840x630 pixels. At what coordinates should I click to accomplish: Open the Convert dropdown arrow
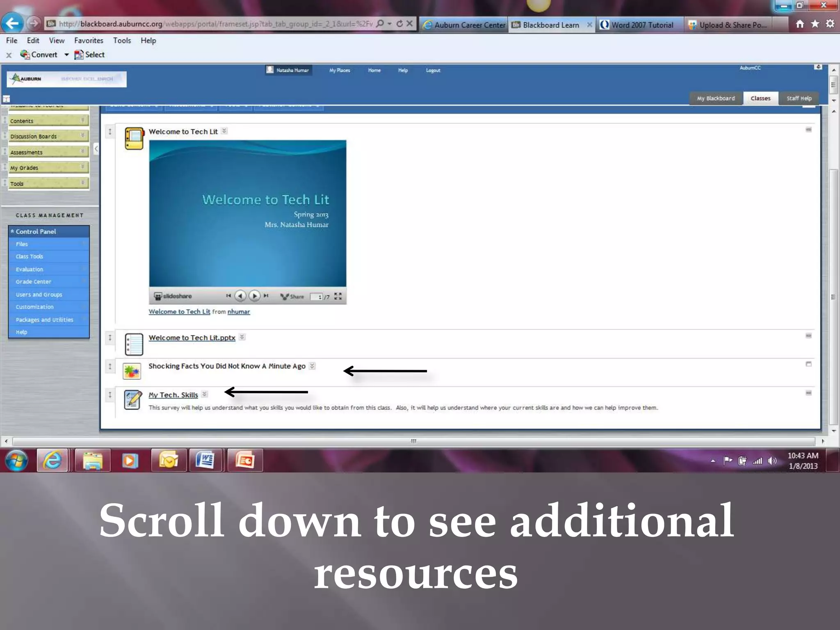(66, 55)
